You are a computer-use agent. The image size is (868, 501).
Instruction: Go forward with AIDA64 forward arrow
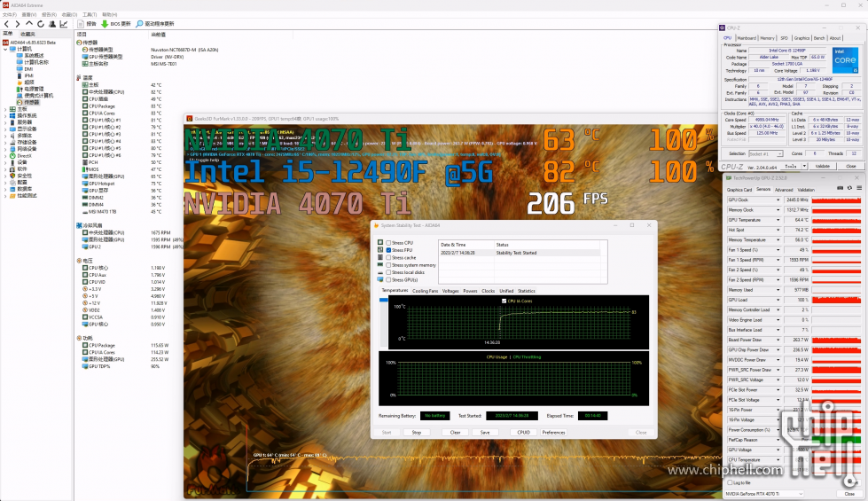coord(18,24)
